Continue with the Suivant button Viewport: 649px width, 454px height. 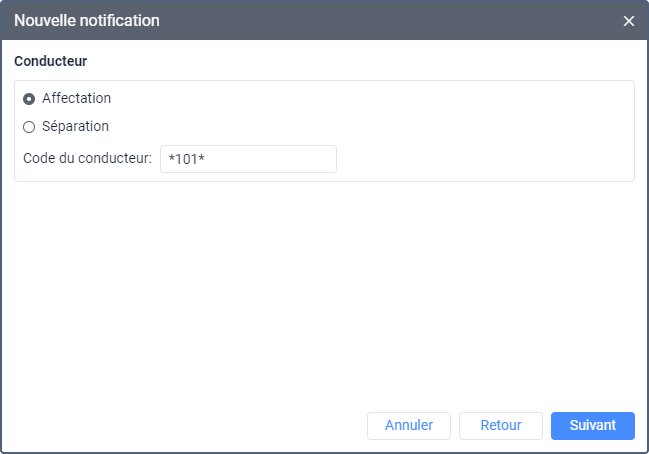(593, 426)
